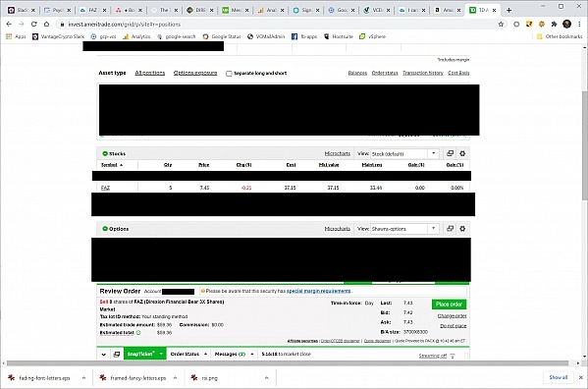Image resolution: width=588 pixels, height=389 pixels.
Task: Switch to the VCD browser tab
Action: coord(376,10)
